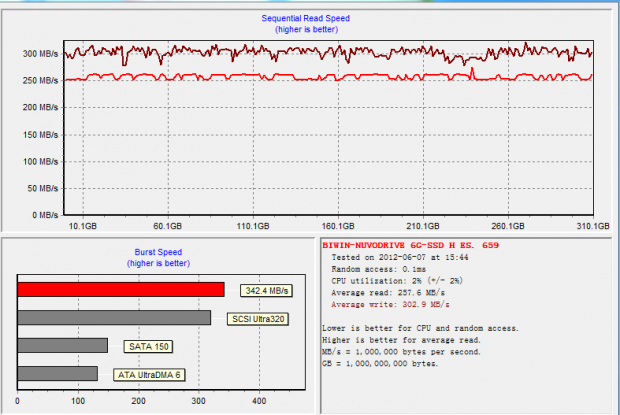
Task: Click the '(higher is better)' subtitle under Sequential Read Speed
Action: pos(306,29)
